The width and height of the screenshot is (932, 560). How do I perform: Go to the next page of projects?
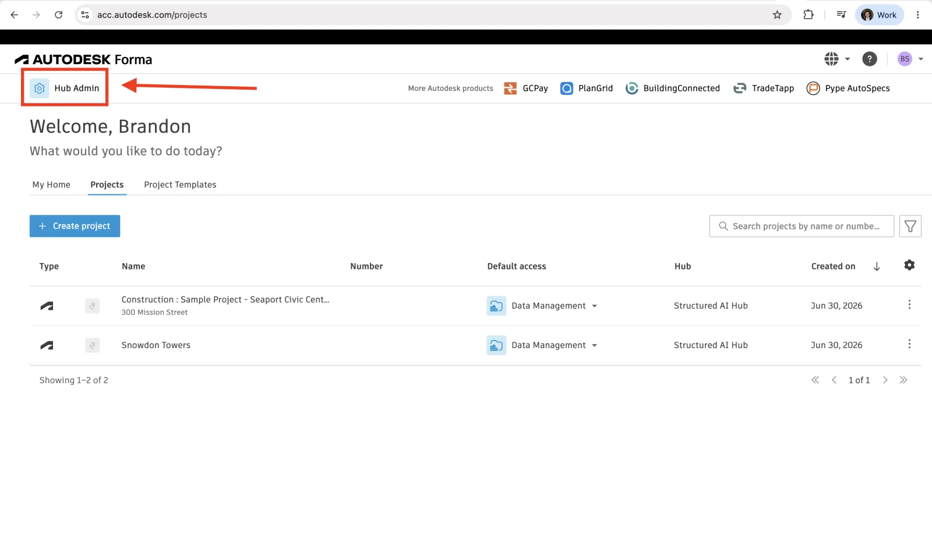pos(885,380)
